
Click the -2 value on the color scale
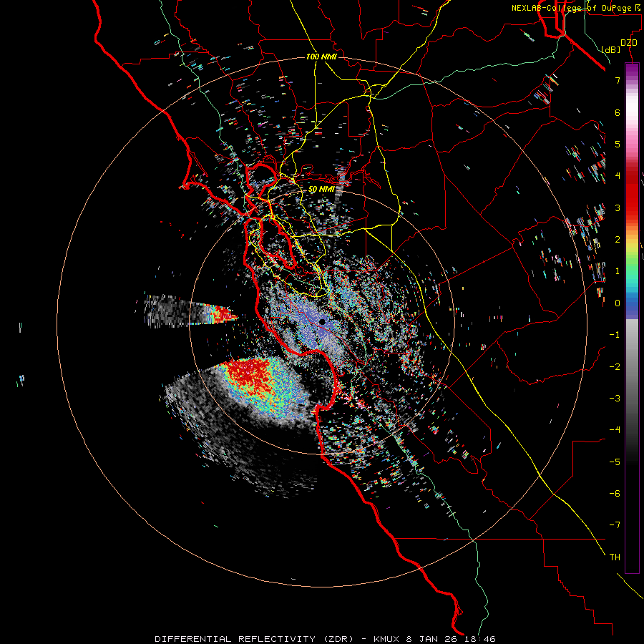[x=615, y=367]
